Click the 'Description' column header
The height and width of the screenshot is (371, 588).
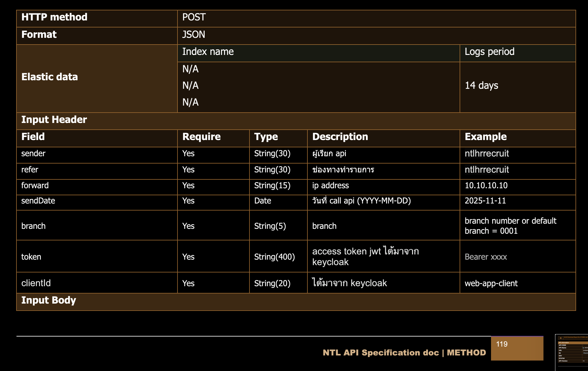coord(340,137)
